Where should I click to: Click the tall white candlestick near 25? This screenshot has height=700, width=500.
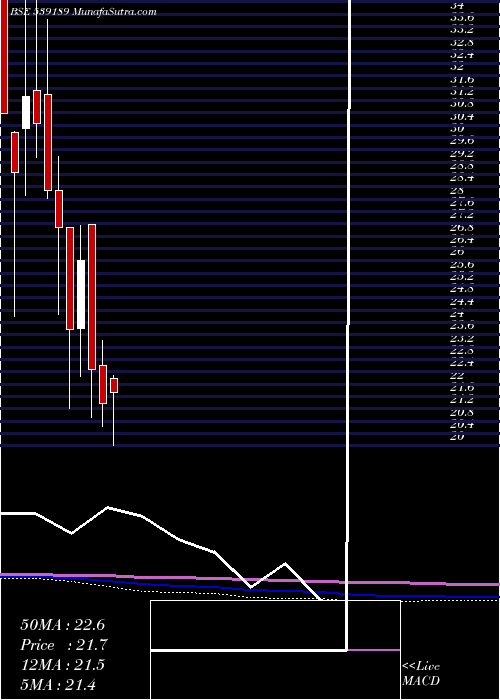(x=81, y=294)
